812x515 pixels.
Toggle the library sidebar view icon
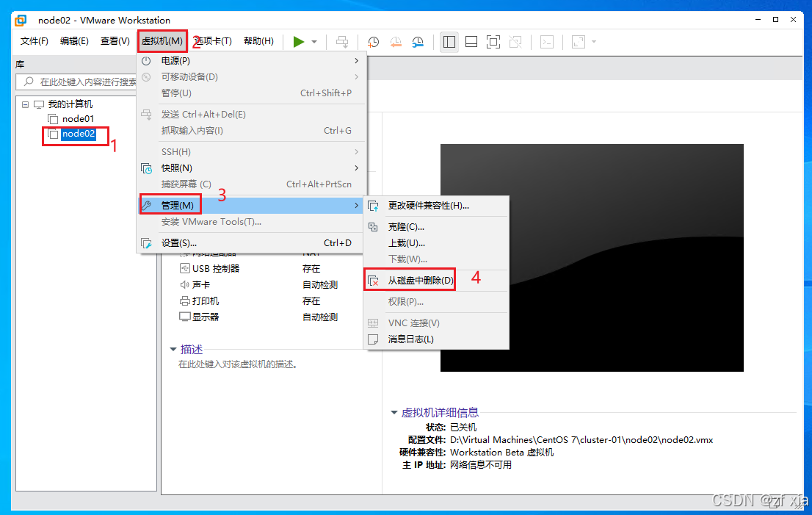point(449,41)
